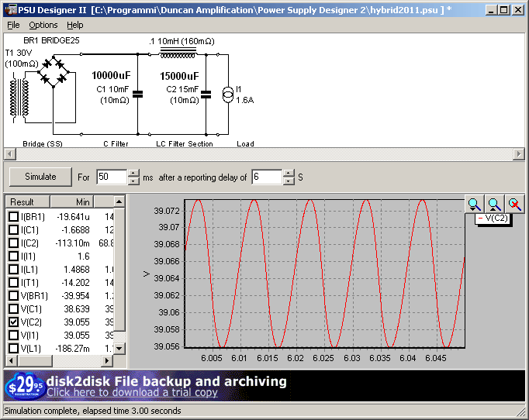Check the V(C1) result checkbox
Image resolution: width=529 pixels, height=420 pixels.
tap(13, 308)
